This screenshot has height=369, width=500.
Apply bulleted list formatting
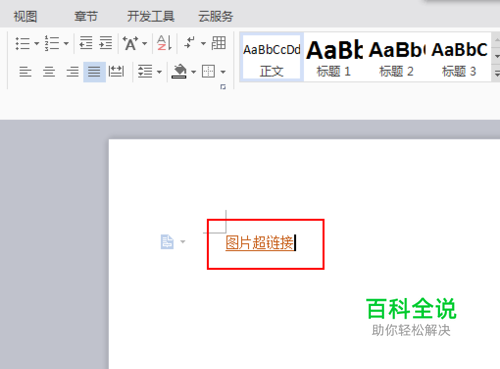(x=23, y=43)
